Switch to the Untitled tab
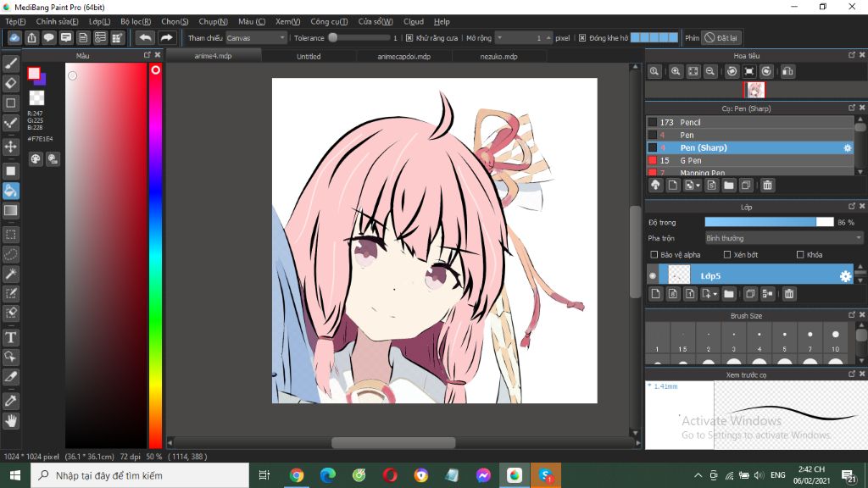The image size is (868, 488). click(309, 57)
